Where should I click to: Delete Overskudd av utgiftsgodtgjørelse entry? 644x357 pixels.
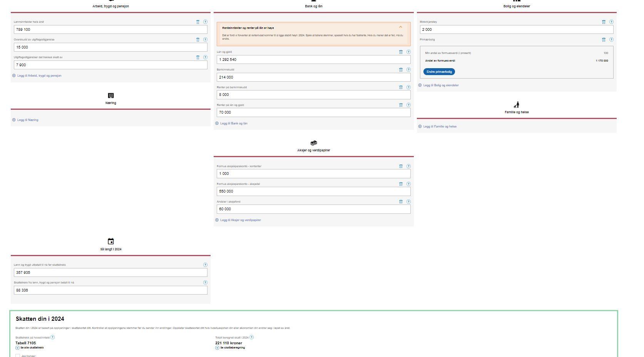pos(198,40)
